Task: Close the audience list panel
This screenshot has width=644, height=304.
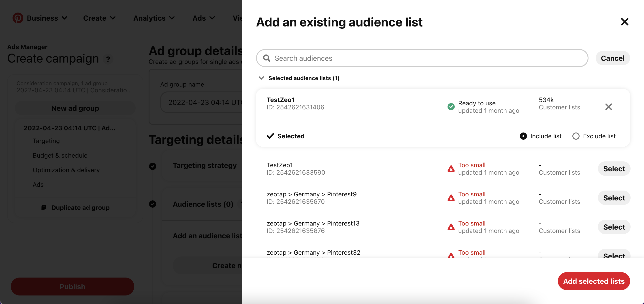Action: (x=624, y=22)
